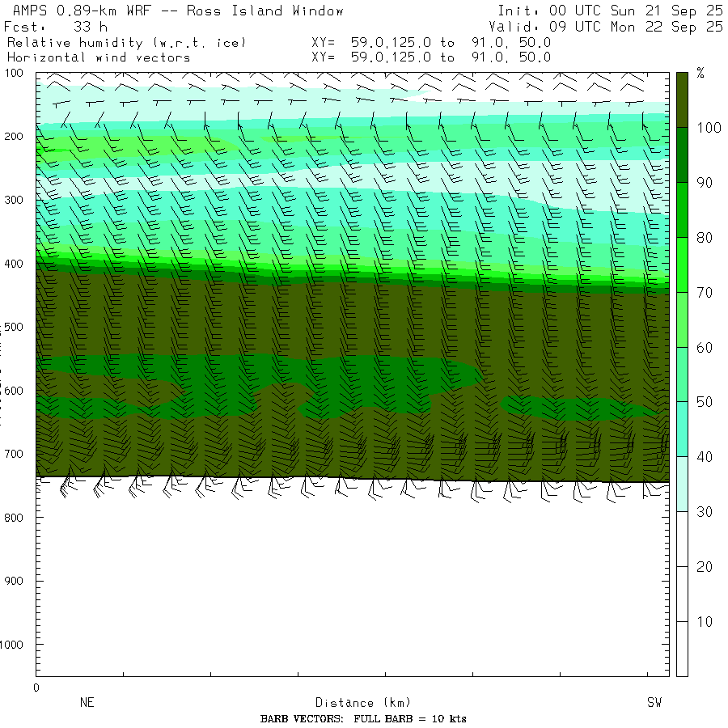The height and width of the screenshot is (728, 728).
Task: Click the dark green 90-100 colorbar swatch
Action: [x=682, y=155]
